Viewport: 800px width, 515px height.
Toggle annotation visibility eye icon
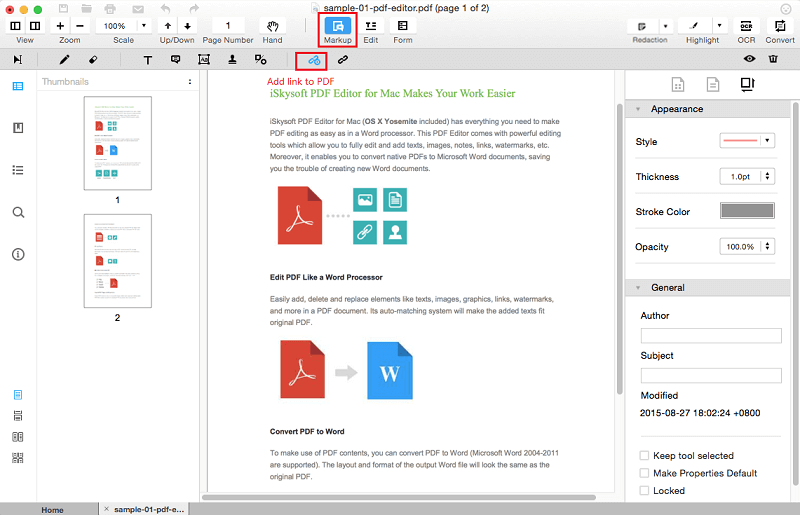[x=749, y=59]
